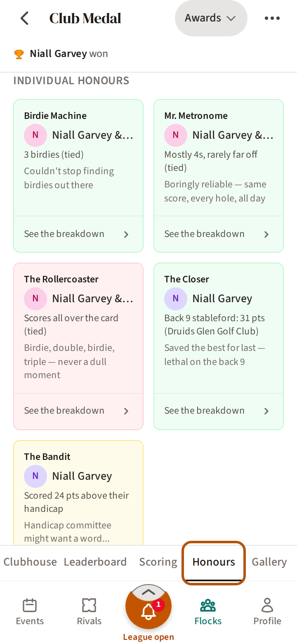Expand the Awards dropdown
Viewport: 297px width, 644px height.
(x=211, y=18)
